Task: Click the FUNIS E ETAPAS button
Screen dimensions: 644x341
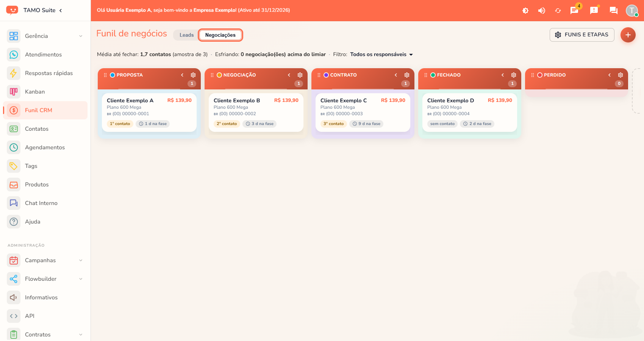Action: pyautogui.click(x=582, y=35)
